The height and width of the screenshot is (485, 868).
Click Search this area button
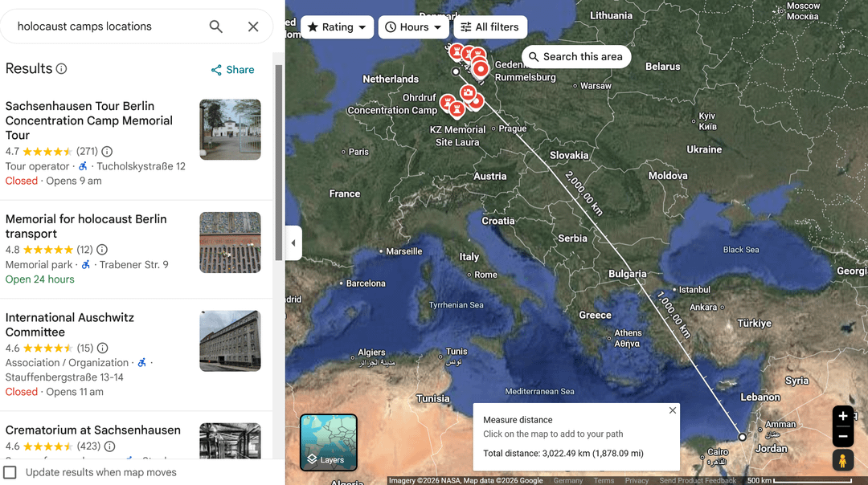[x=575, y=56]
